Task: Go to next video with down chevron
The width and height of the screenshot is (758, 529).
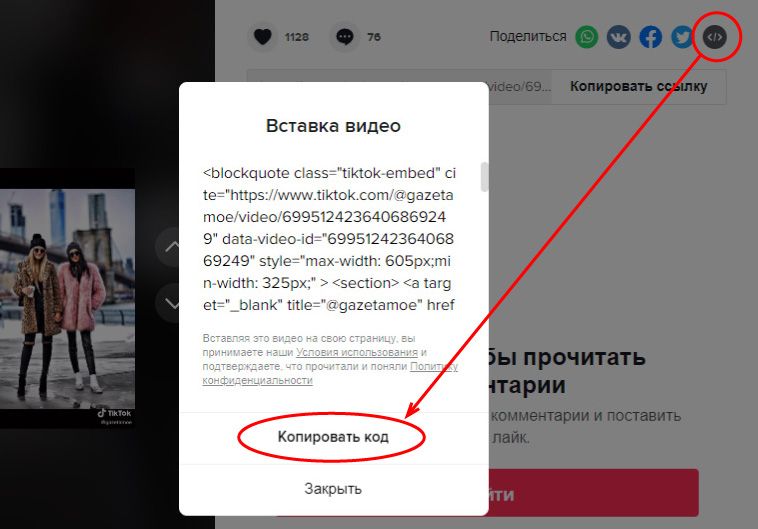Action: [170, 303]
